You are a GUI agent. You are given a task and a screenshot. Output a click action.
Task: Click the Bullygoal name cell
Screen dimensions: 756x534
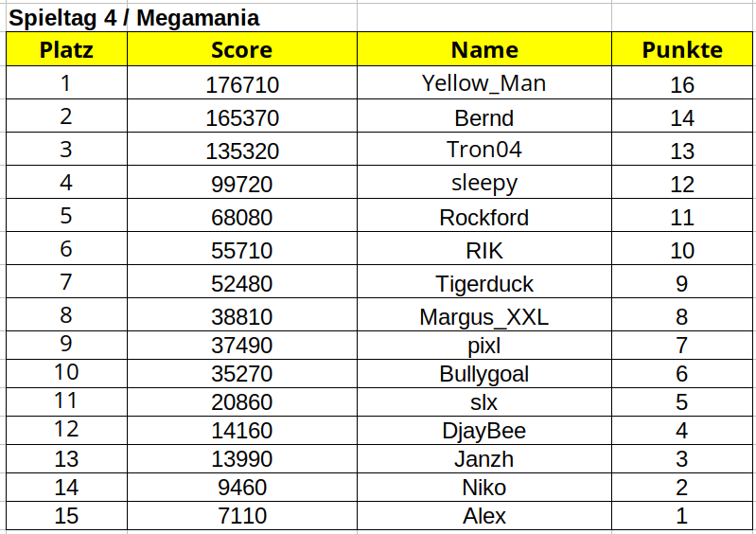(x=484, y=374)
